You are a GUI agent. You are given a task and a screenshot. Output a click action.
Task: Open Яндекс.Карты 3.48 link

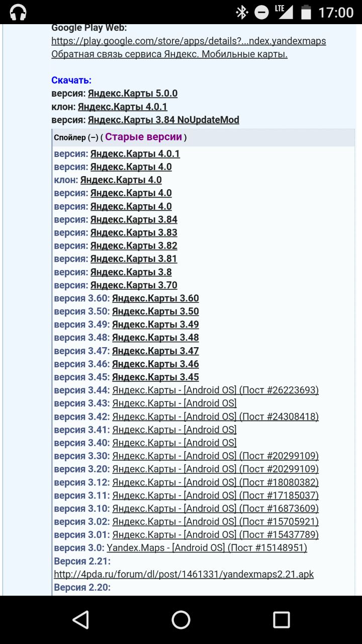[x=155, y=338]
